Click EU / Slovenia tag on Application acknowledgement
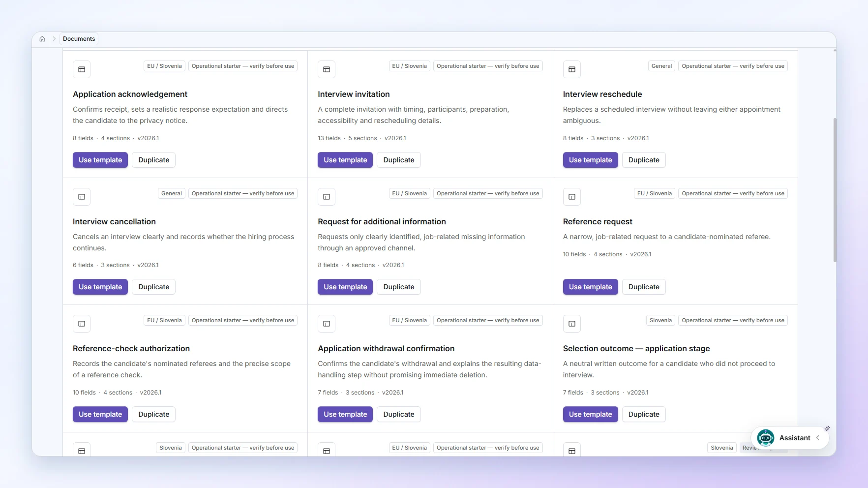 click(x=164, y=66)
